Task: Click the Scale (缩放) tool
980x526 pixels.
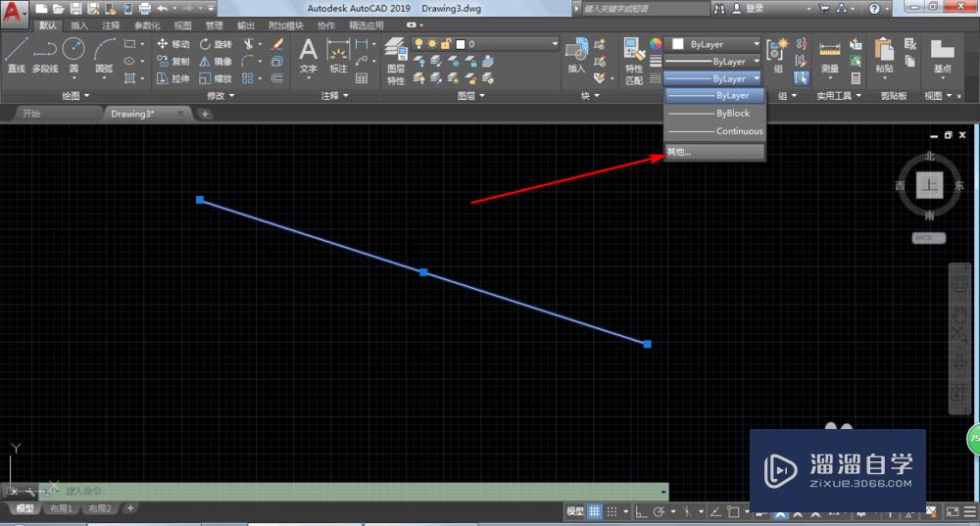Action: [216, 78]
